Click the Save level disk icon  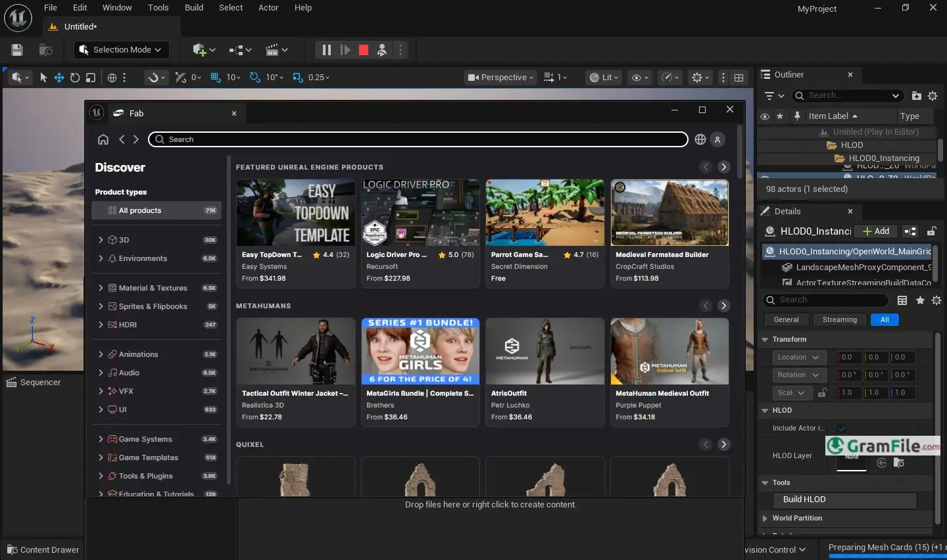pyautogui.click(x=17, y=50)
